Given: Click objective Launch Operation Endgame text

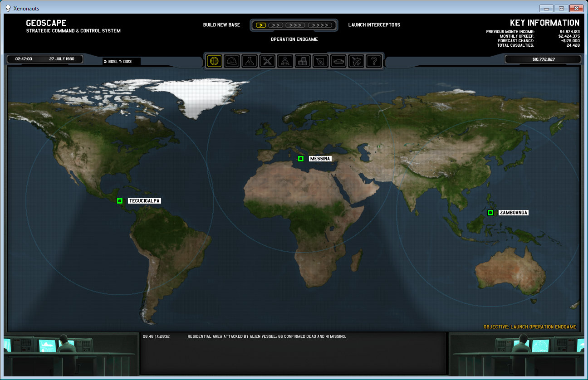Looking at the screenshot, I should pyautogui.click(x=530, y=327).
